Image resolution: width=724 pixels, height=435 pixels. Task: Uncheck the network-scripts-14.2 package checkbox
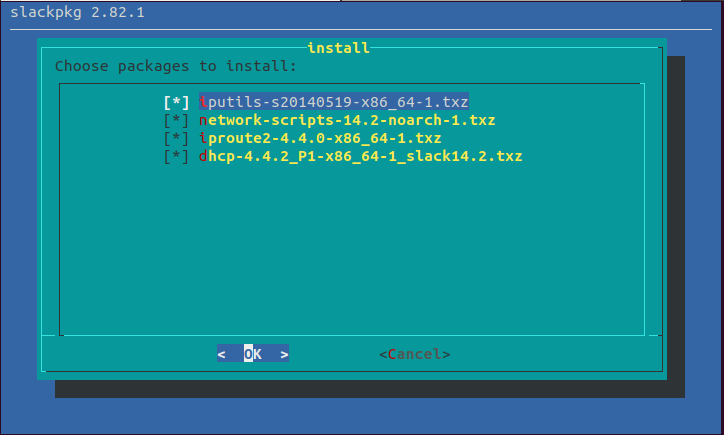coord(176,120)
